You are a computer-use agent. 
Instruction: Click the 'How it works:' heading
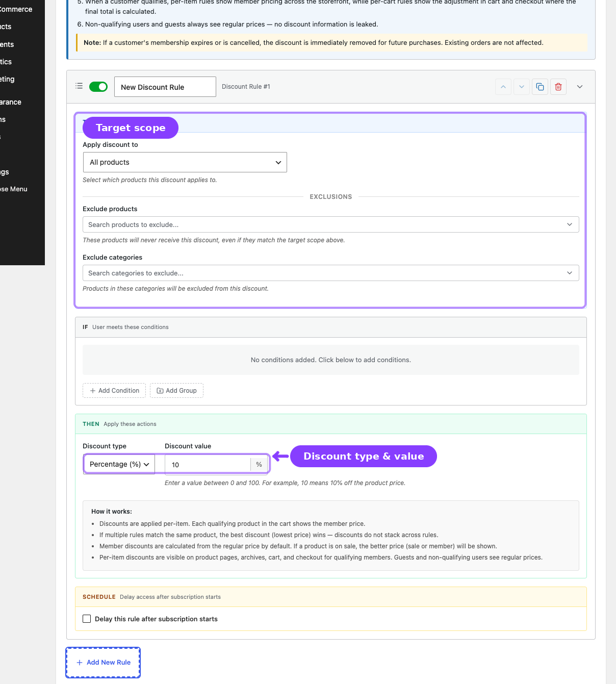coord(112,512)
